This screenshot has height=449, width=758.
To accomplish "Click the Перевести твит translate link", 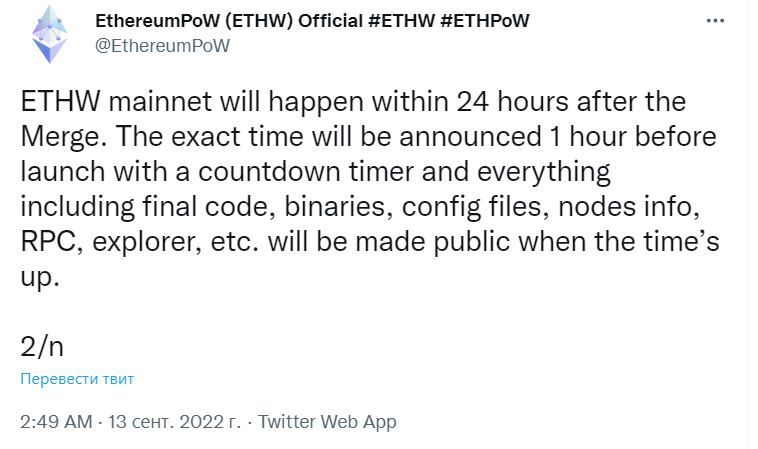I will point(77,379).
